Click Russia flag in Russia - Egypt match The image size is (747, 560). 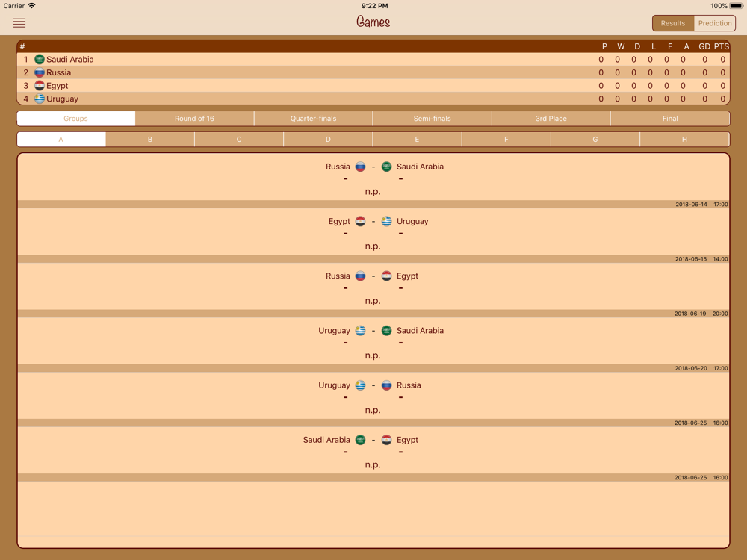pos(360,276)
